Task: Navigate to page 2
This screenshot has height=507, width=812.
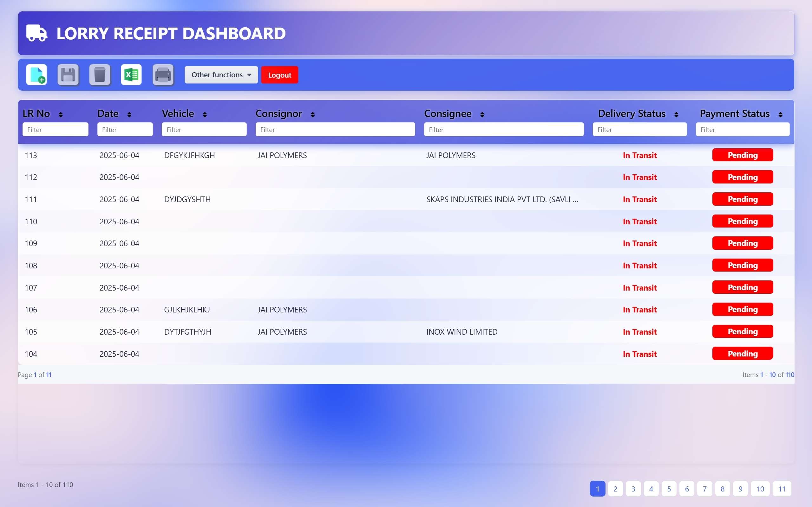Action: point(615,489)
